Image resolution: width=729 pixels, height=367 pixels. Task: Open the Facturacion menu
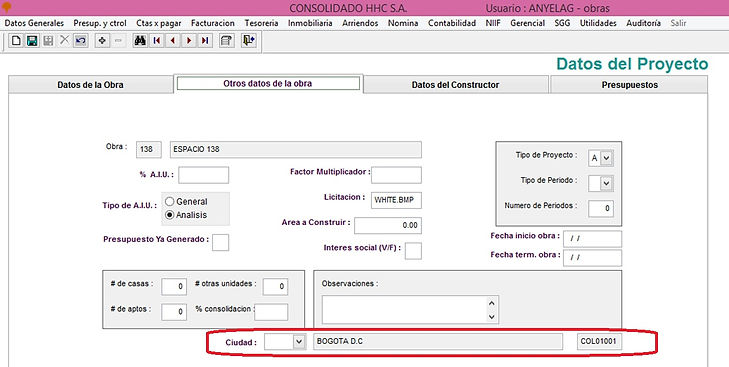coord(212,23)
